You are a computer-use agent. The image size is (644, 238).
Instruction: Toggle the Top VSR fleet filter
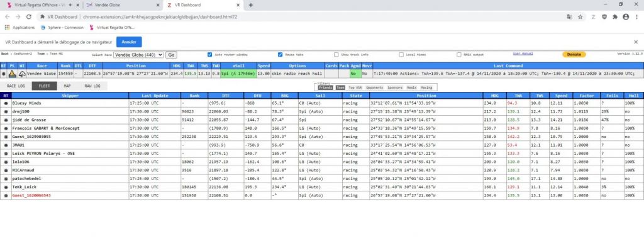(356, 88)
